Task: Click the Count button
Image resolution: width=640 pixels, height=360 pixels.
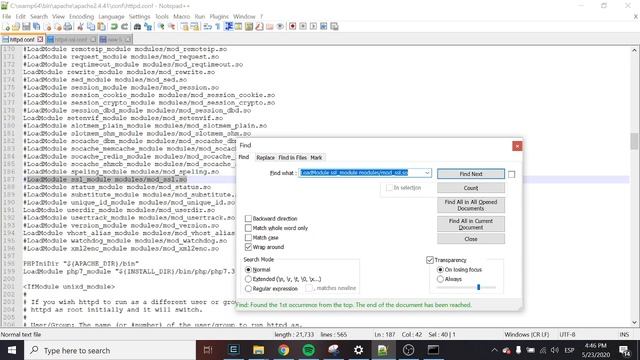Action: point(471,188)
